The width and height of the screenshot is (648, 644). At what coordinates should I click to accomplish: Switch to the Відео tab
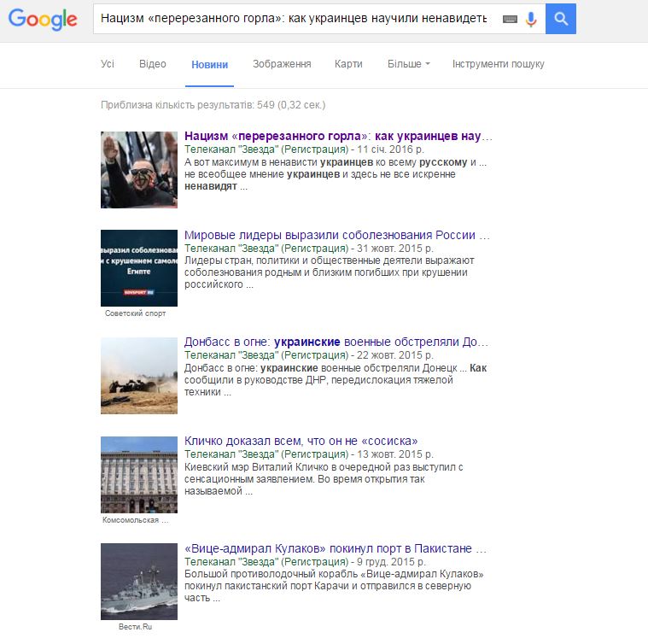click(152, 64)
